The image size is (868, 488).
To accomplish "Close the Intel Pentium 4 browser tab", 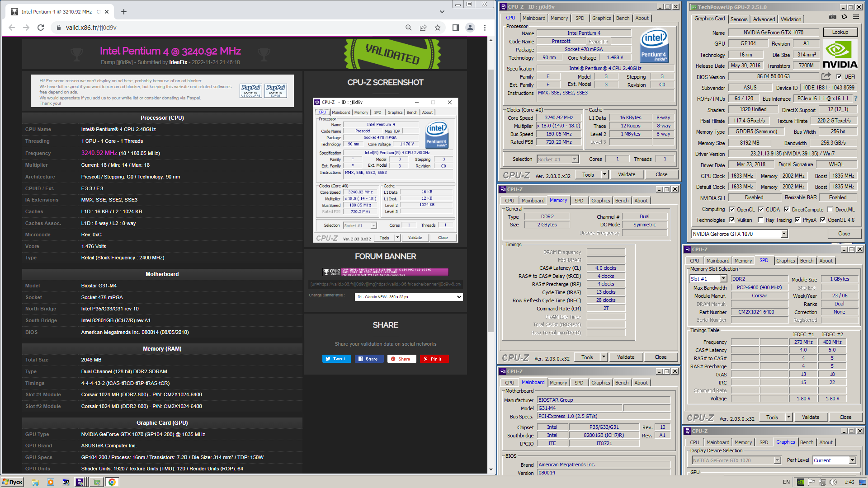I will (x=107, y=12).
